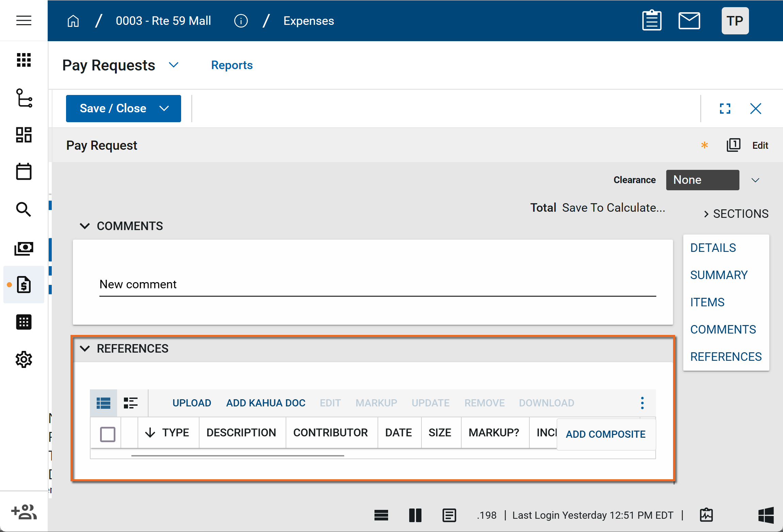Switch references to the grouped list view
The image size is (783, 532).
point(130,403)
